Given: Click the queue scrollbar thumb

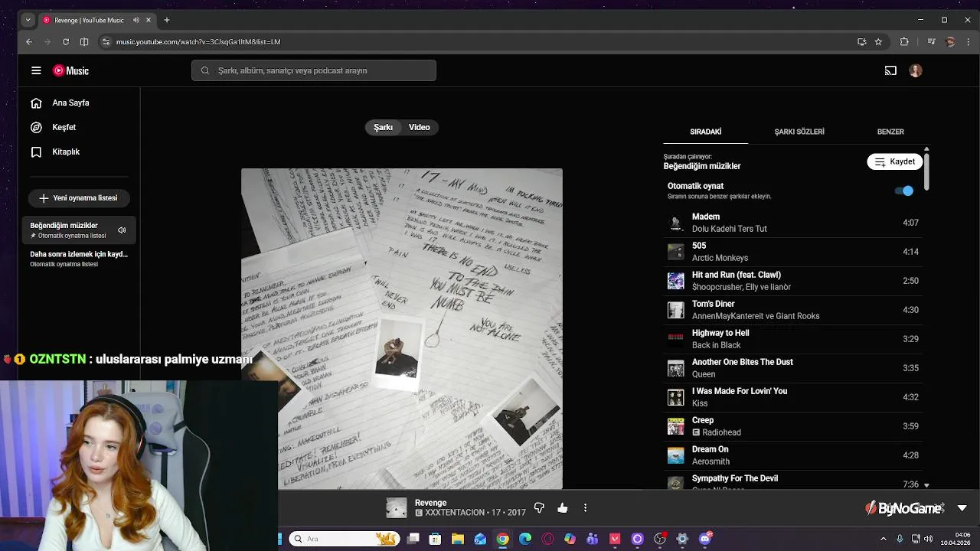Looking at the screenshot, I should (x=926, y=171).
